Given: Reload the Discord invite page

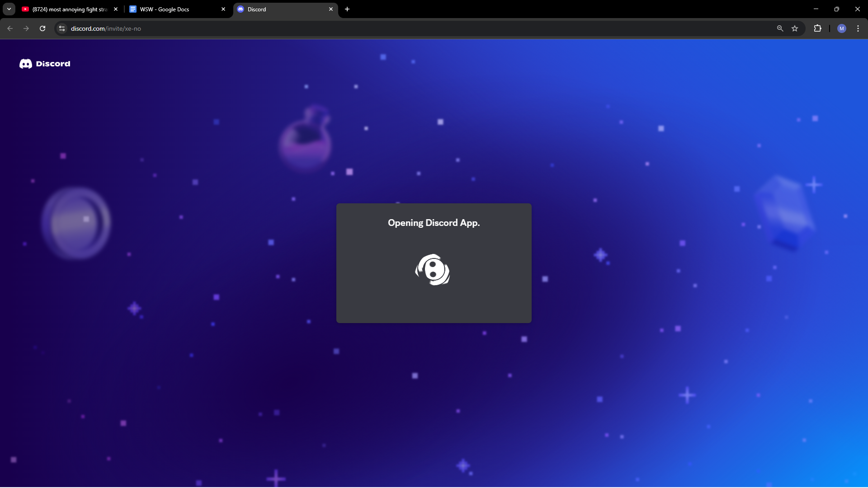Looking at the screenshot, I should pyautogui.click(x=42, y=28).
